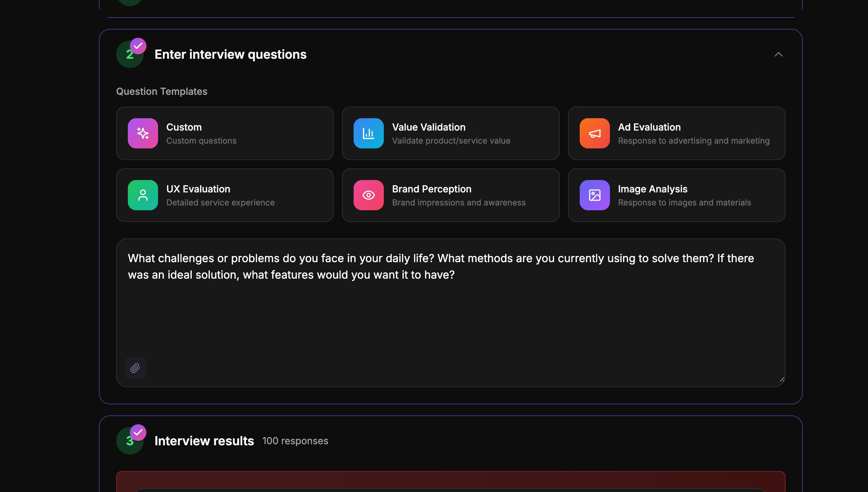Click inside the interview question text area
The image size is (868, 492).
pyautogui.click(x=450, y=316)
